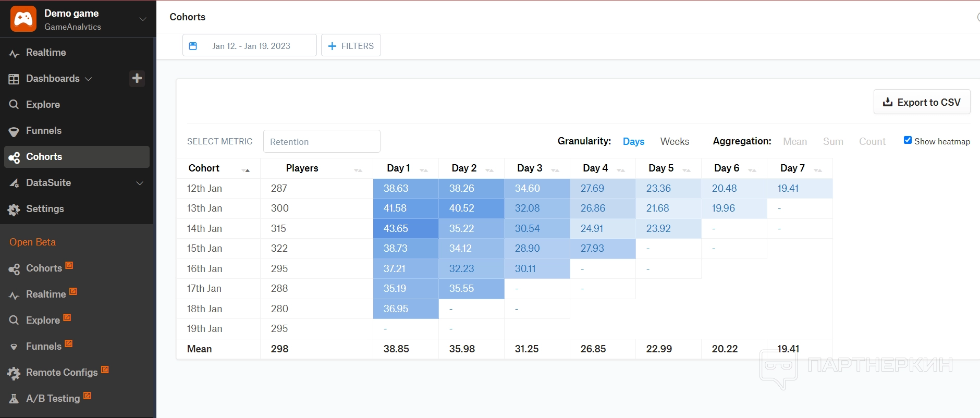The width and height of the screenshot is (980, 418).
Task: Expand the DataSuite sidebar section
Action: (x=139, y=183)
